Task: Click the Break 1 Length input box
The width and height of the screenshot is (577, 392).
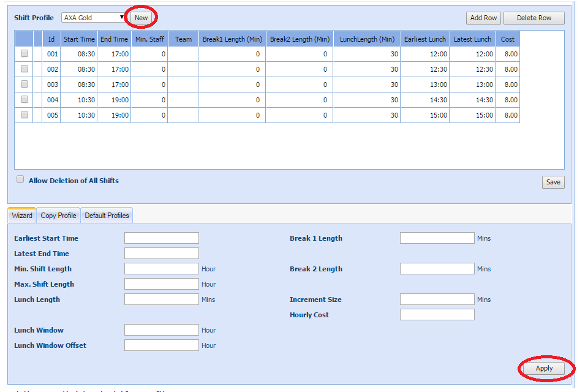Action: click(437, 238)
